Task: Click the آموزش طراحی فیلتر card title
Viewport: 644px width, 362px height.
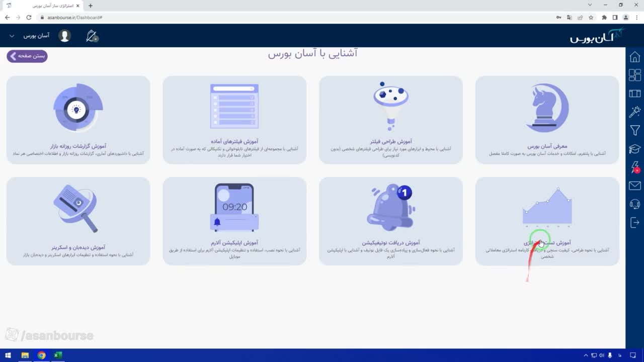Action: 390,142
